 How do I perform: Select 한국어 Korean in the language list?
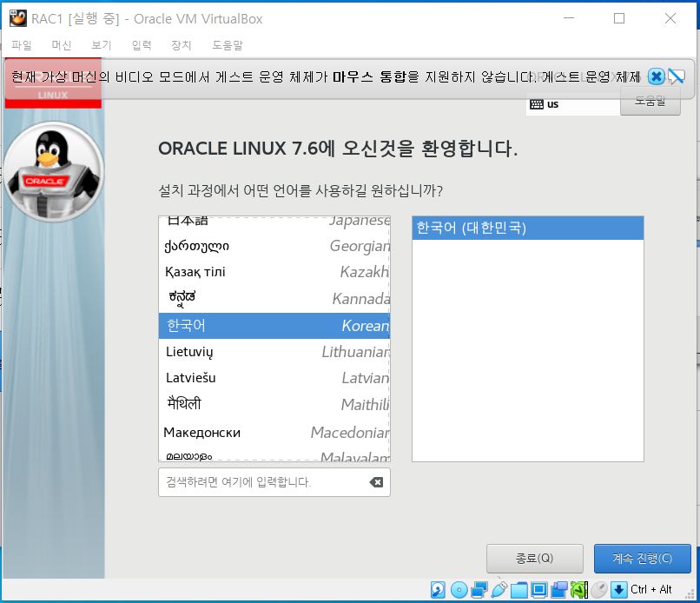pos(274,326)
